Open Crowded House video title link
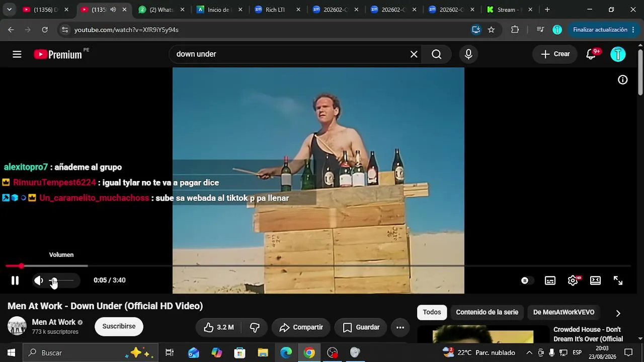Viewport: 644px width, 362px height. 588,334
